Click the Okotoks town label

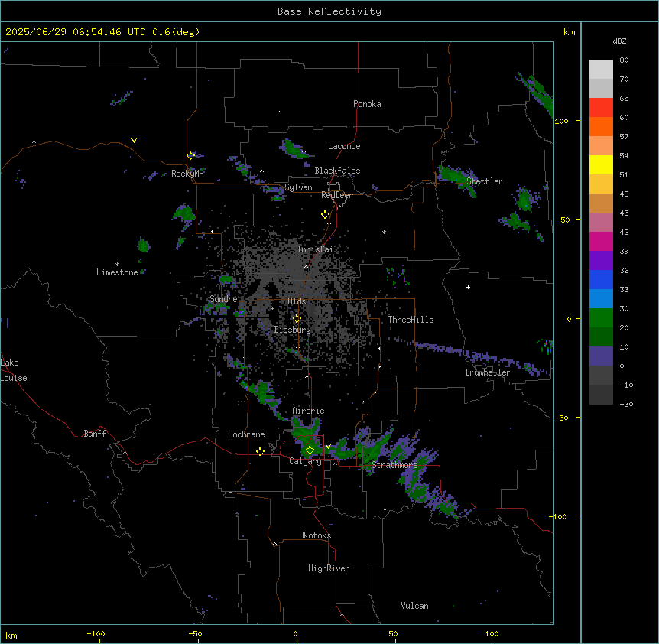pos(315,535)
